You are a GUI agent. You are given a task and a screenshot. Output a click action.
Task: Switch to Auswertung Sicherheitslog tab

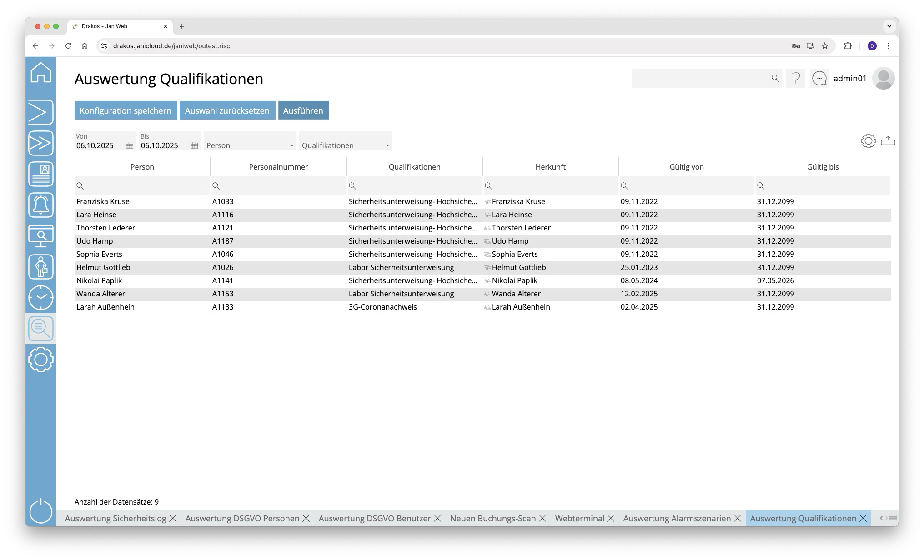coord(115,518)
